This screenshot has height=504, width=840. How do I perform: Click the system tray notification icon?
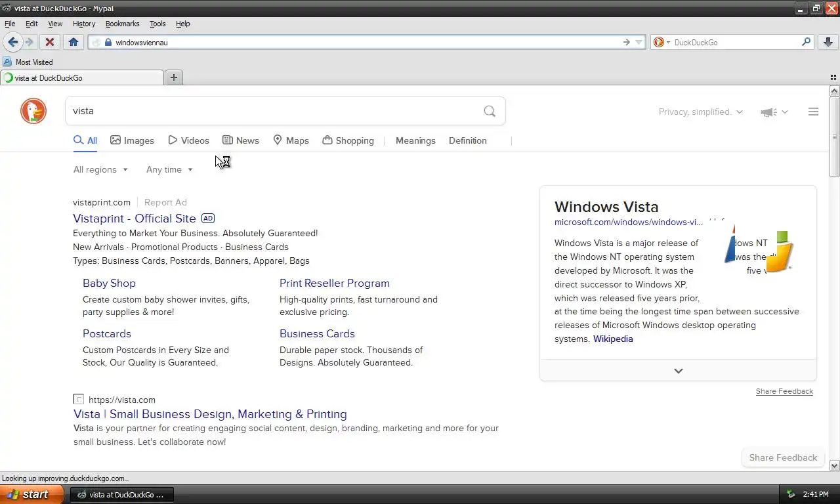point(790,494)
